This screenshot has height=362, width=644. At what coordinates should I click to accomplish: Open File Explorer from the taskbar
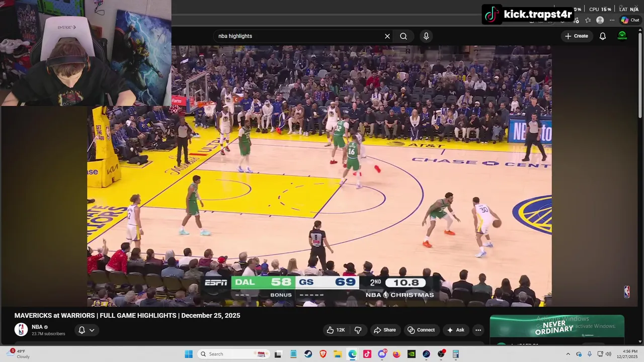point(338,354)
